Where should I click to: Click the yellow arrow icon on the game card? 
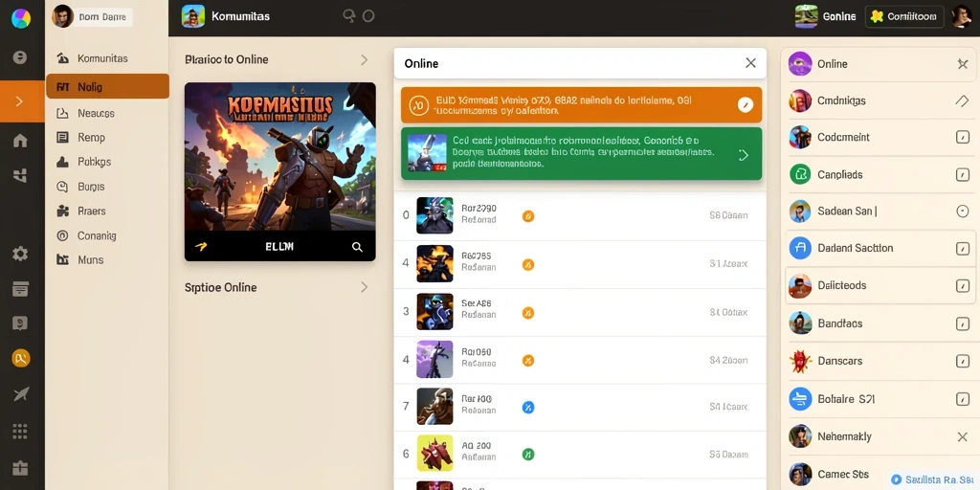coord(201,247)
